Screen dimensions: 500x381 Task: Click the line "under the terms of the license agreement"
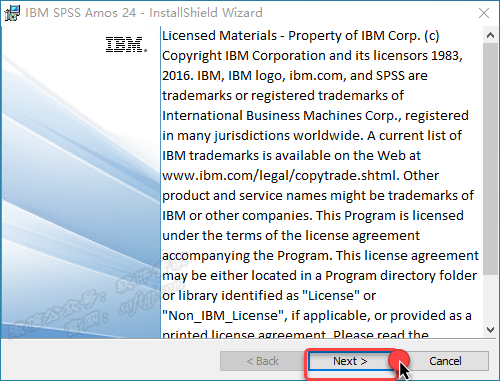point(291,236)
